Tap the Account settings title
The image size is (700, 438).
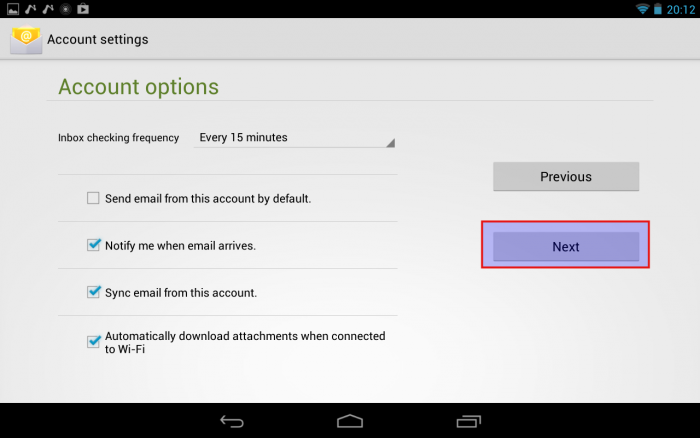pos(98,39)
